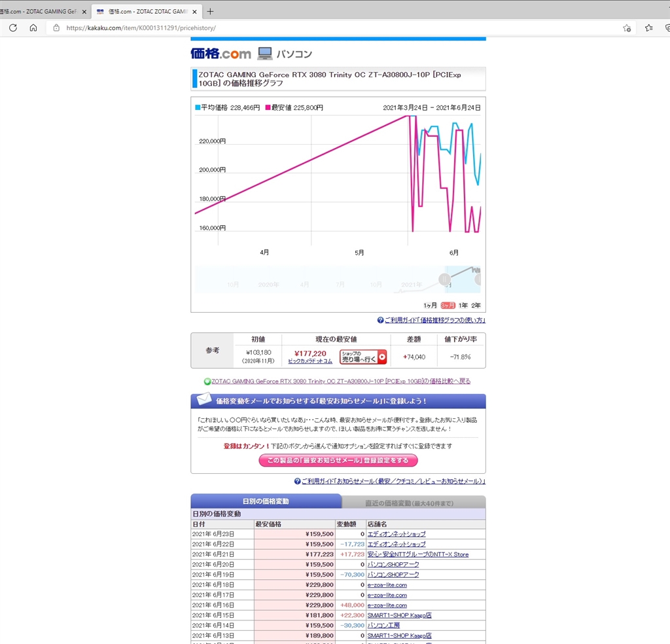
Task: Select the 1年 chart range
Action: click(463, 305)
